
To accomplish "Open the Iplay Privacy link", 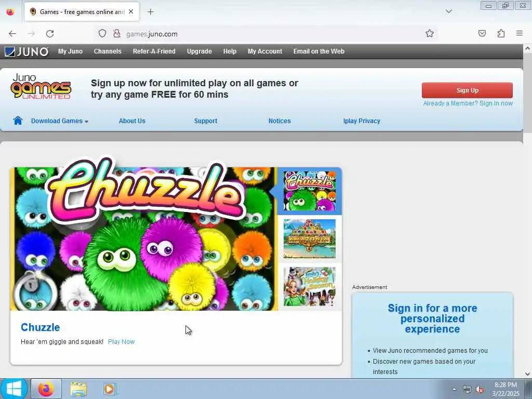I will click(362, 121).
